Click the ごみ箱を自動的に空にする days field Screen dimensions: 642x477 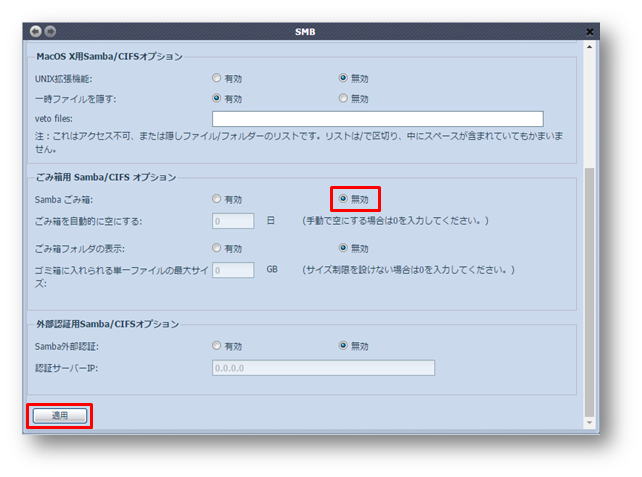click(x=233, y=221)
